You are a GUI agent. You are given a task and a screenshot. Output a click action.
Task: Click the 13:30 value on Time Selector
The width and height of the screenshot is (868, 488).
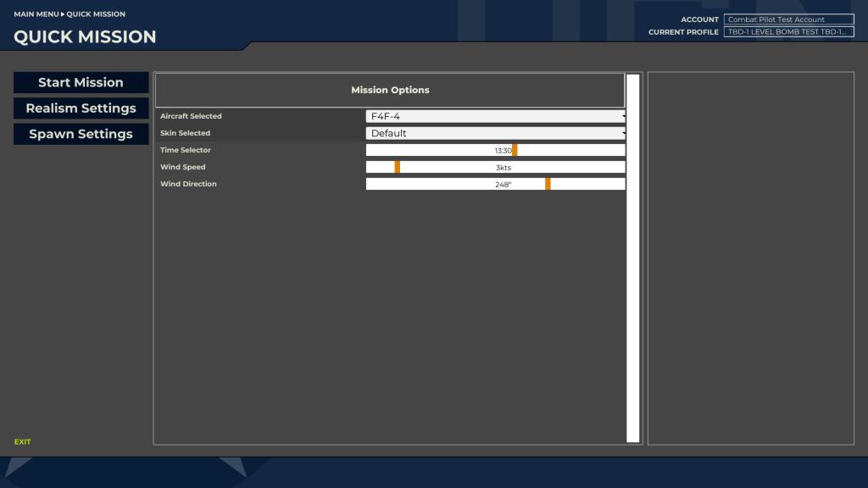(x=503, y=151)
